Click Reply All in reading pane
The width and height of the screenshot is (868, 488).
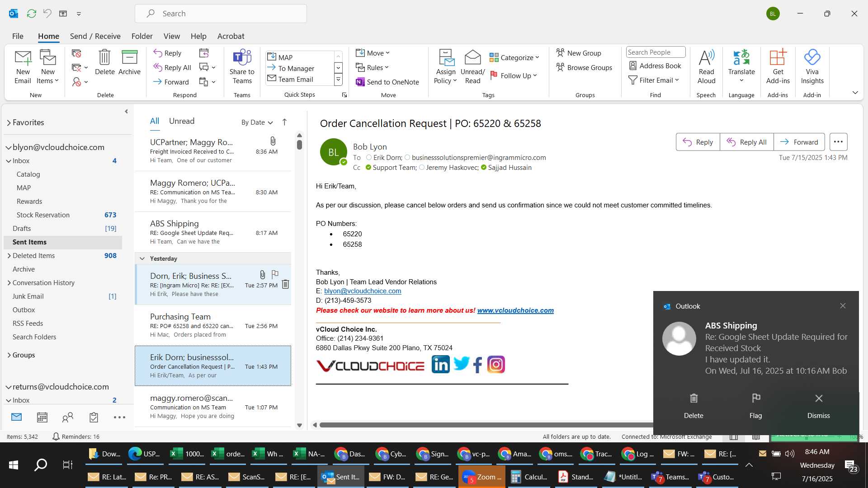pyautogui.click(x=746, y=142)
